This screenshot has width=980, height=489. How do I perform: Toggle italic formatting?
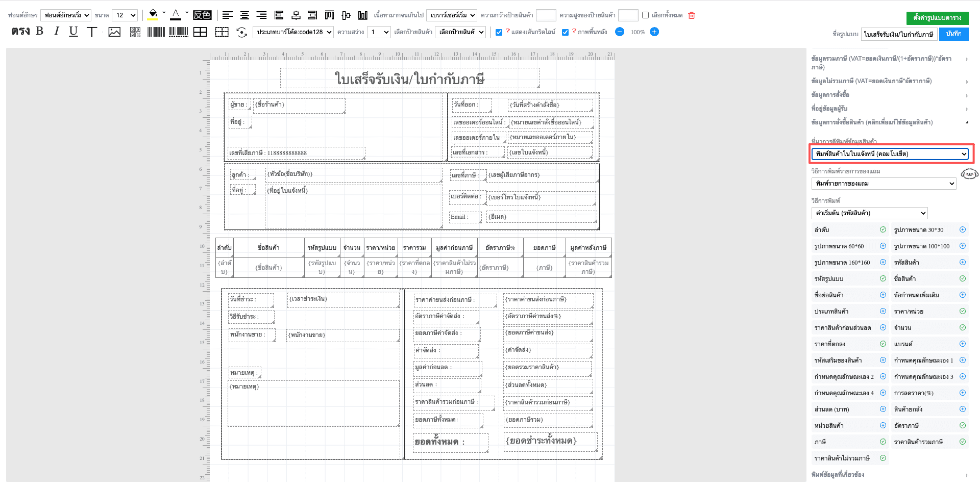click(x=56, y=31)
